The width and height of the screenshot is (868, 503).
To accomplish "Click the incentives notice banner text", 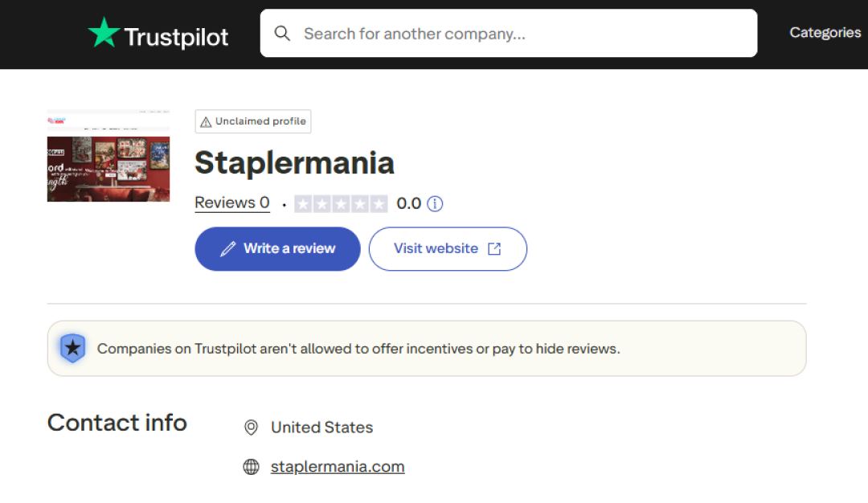I will click(x=358, y=349).
